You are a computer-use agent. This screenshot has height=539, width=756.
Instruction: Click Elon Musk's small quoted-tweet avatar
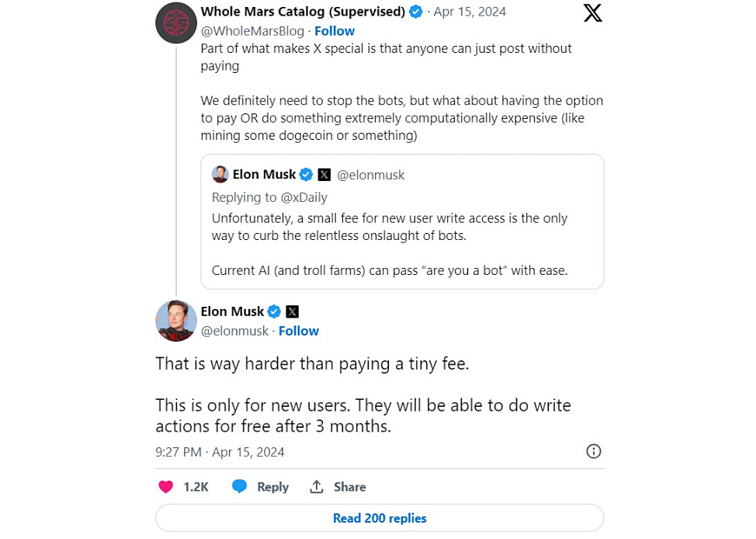220,174
